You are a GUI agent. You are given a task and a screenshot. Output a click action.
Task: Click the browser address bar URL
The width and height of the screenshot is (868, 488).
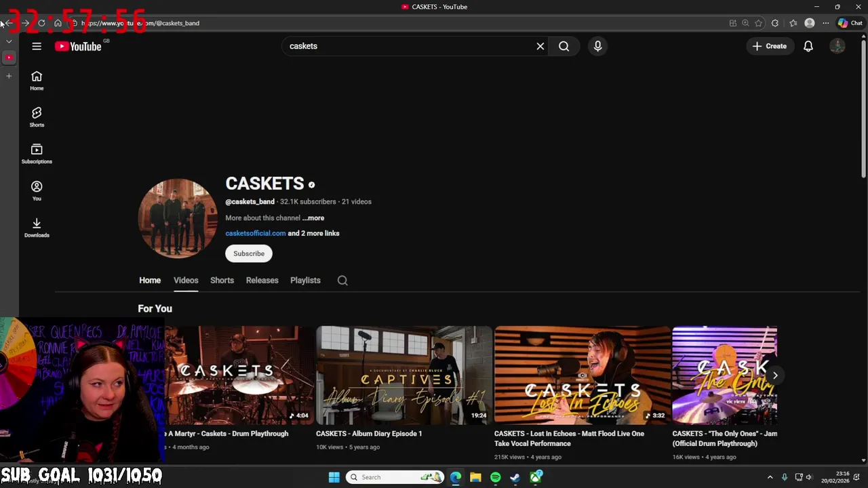pos(140,23)
